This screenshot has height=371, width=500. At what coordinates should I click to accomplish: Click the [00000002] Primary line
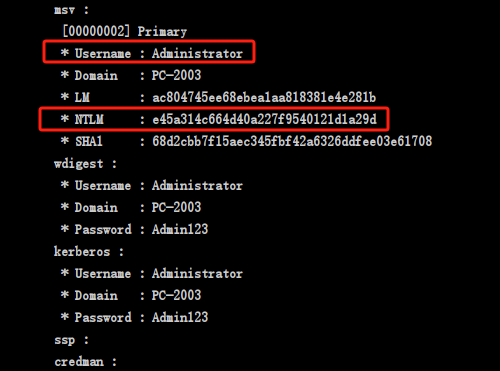pos(125,31)
